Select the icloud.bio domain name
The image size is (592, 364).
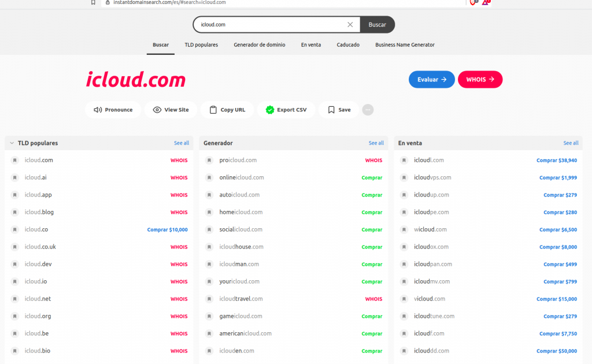pos(38,351)
